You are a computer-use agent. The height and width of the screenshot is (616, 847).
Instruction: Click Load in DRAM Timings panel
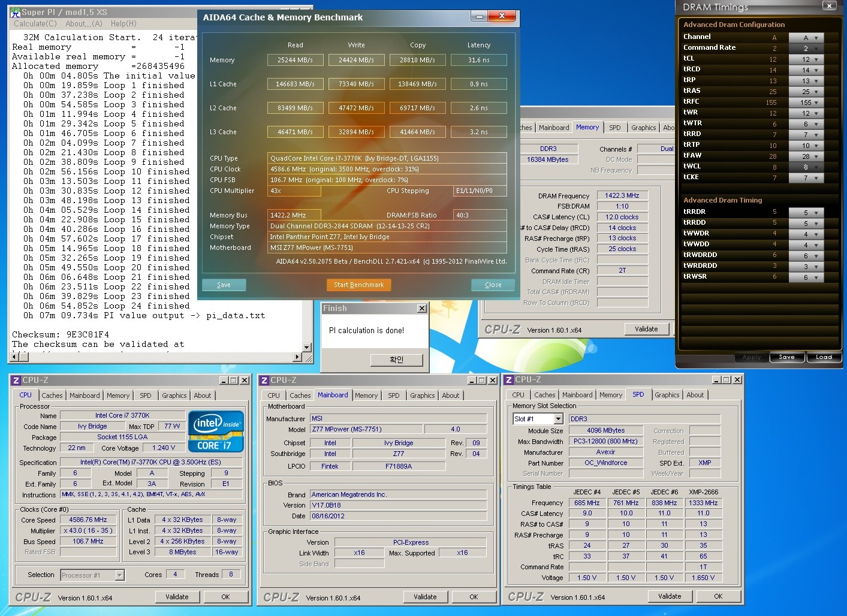pos(824,357)
